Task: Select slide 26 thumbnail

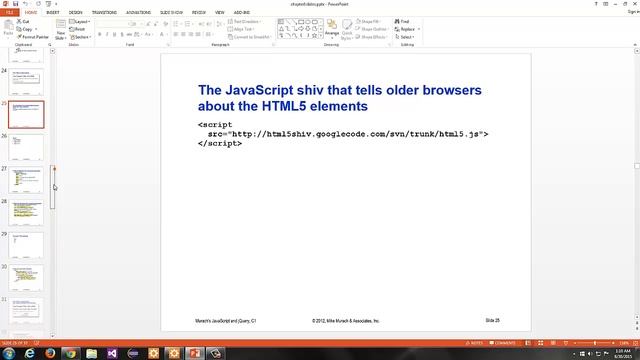Action: (x=26, y=147)
